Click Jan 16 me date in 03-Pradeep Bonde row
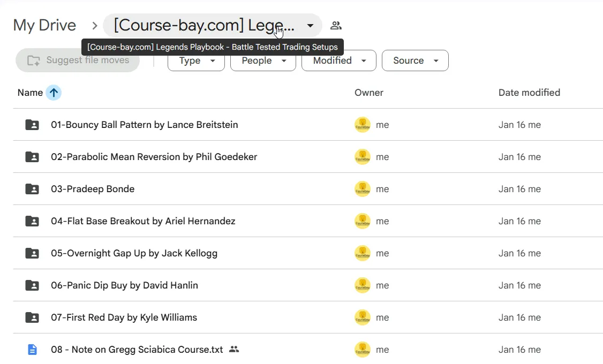The image size is (603, 364). (x=519, y=189)
